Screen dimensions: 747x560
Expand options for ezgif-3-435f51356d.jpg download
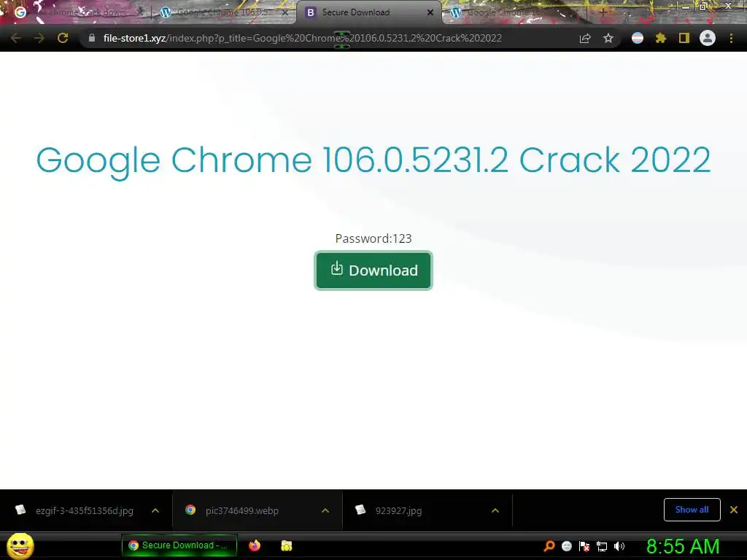[155, 510]
